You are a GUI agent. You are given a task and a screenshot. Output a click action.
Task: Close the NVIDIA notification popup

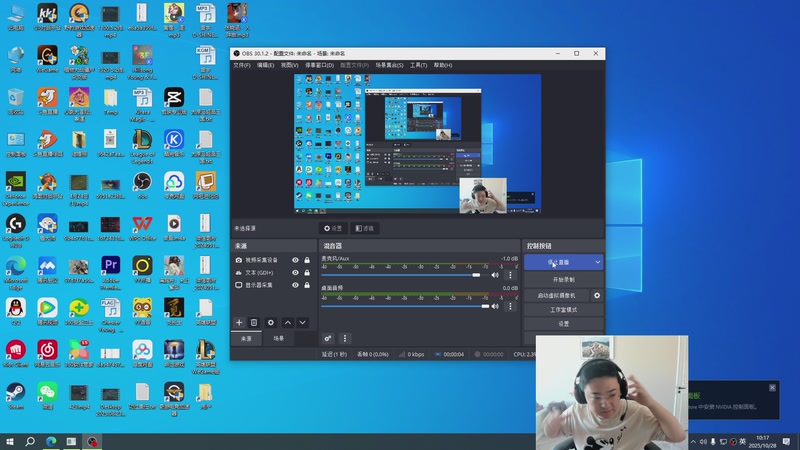coord(772,388)
